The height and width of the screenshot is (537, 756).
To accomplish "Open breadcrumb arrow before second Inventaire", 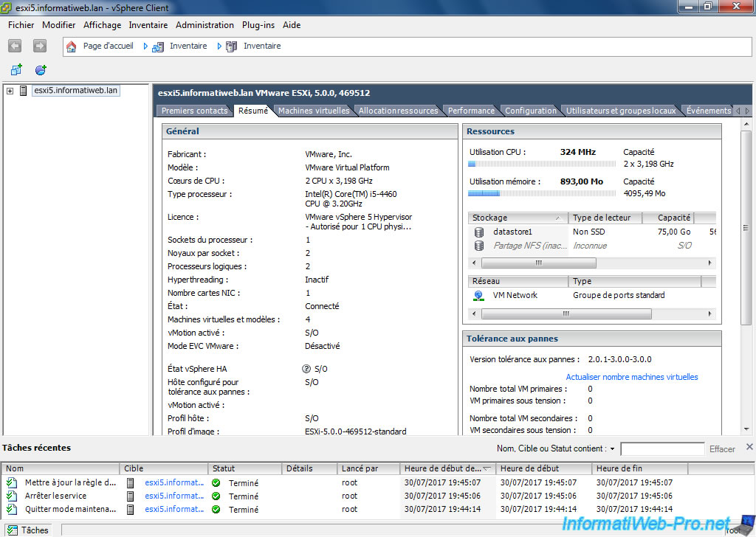I will (219, 46).
